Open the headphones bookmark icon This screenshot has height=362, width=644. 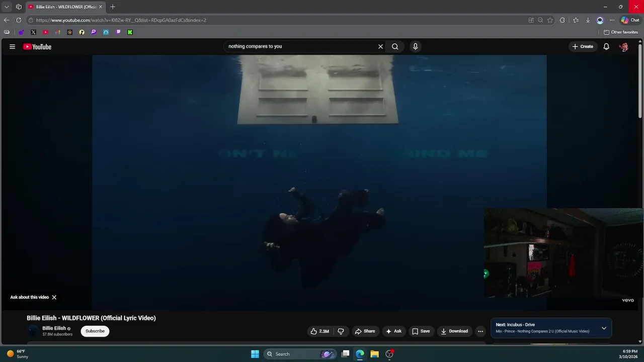tap(106, 32)
